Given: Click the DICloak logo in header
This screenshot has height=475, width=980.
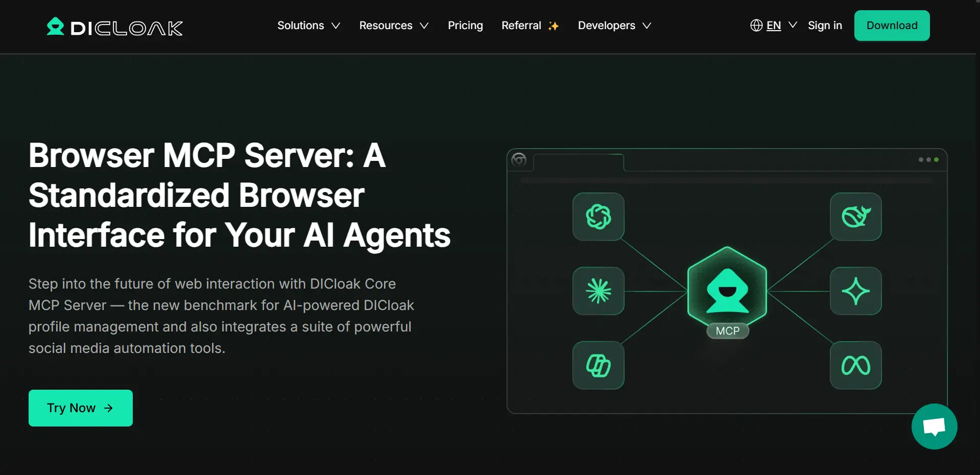Looking at the screenshot, I should [x=114, y=27].
